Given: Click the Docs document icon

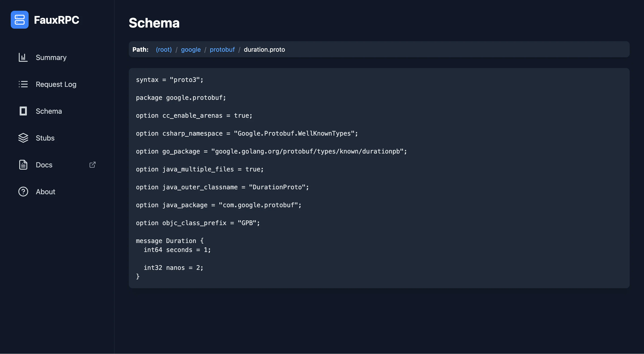Looking at the screenshot, I should [23, 165].
